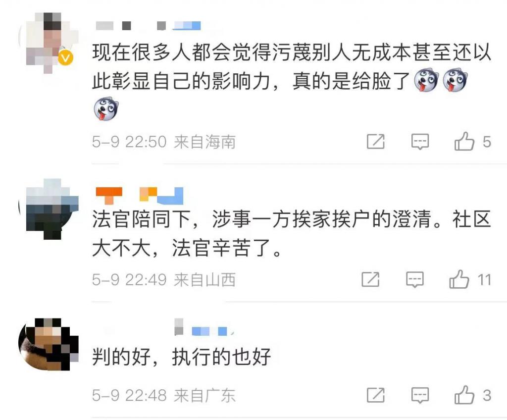Tap the lone husky emoji on the third line

point(106,109)
